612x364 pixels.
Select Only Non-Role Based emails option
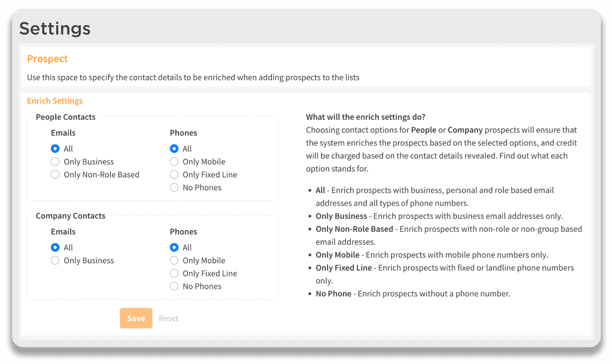click(x=55, y=174)
